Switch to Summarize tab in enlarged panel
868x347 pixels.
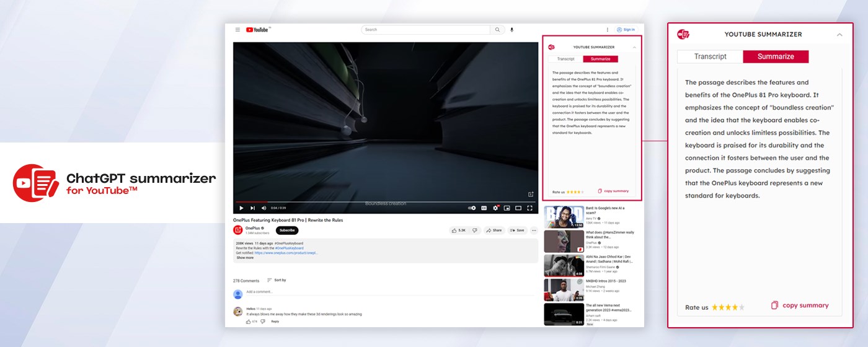[x=776, y=56]
